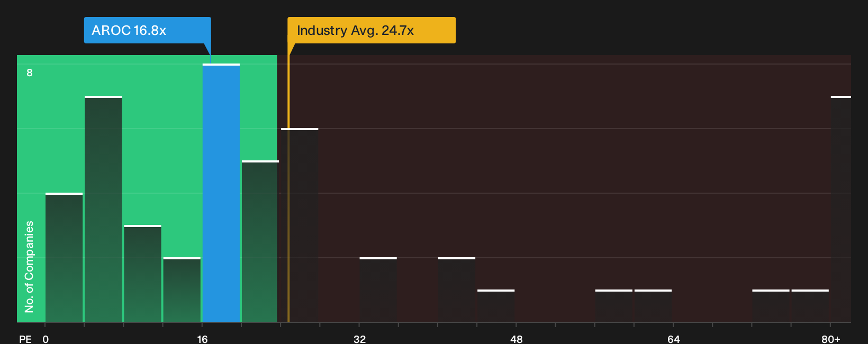Image resolution: width=868 pixels, height=344 pixels.
Task: Select the short bar just below 80+
Action: pos(810,306)
